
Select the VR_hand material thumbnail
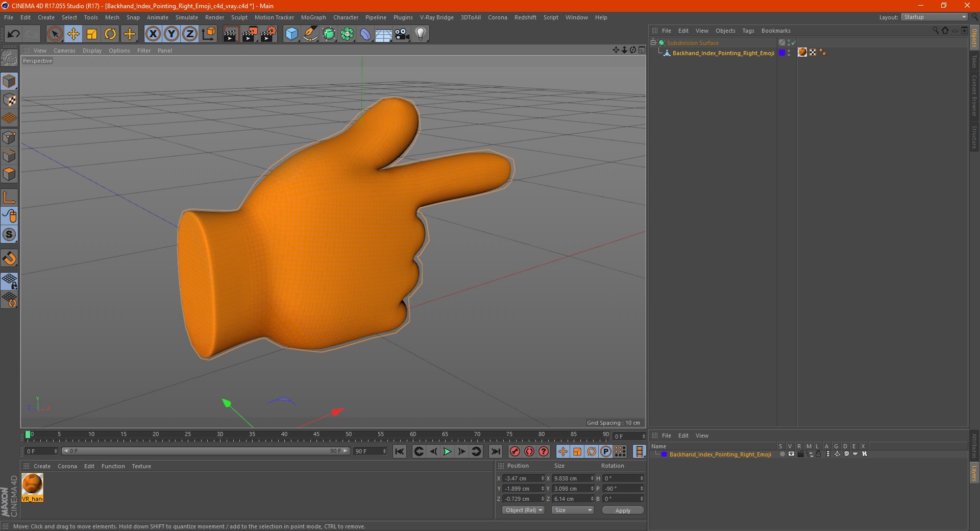(x=32, y=487)
